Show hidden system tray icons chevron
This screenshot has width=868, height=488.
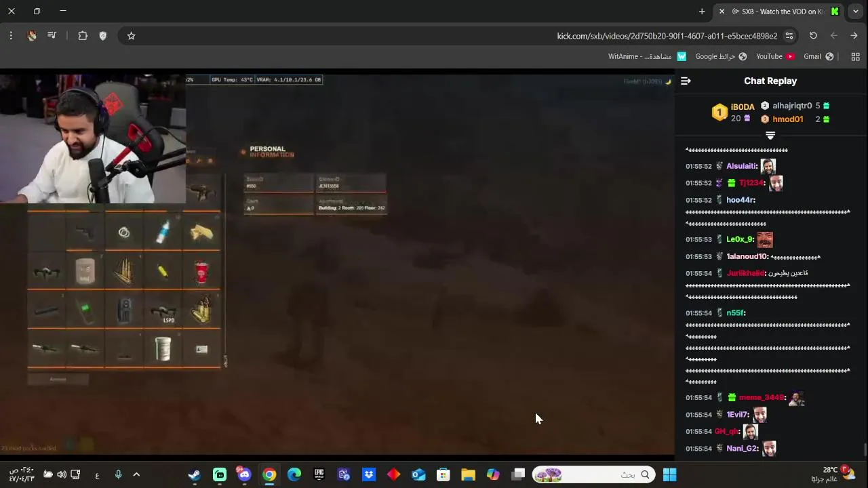click(x=136, y=474)
